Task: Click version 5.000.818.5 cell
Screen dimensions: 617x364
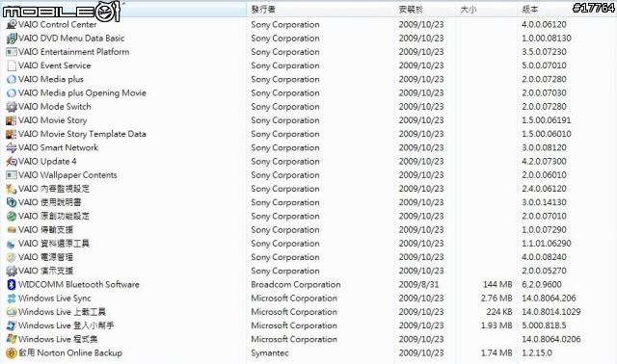Action: click(544, 325)
